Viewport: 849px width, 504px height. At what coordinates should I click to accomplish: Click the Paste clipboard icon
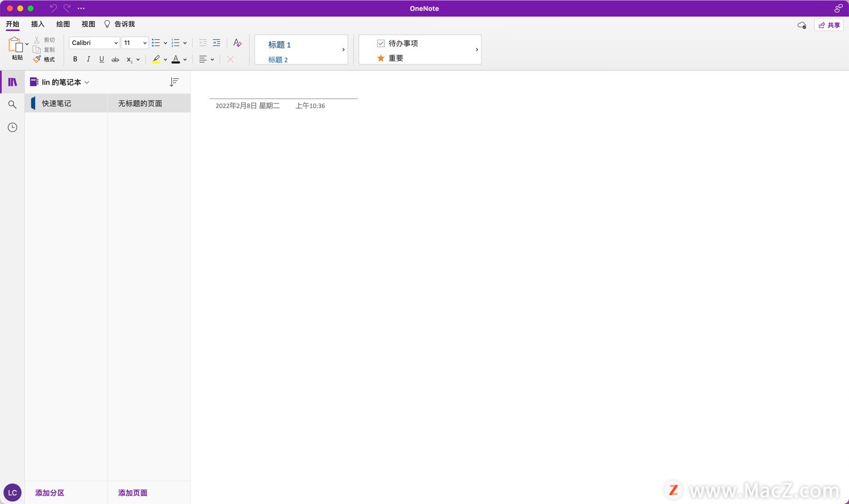coord(15,45)
